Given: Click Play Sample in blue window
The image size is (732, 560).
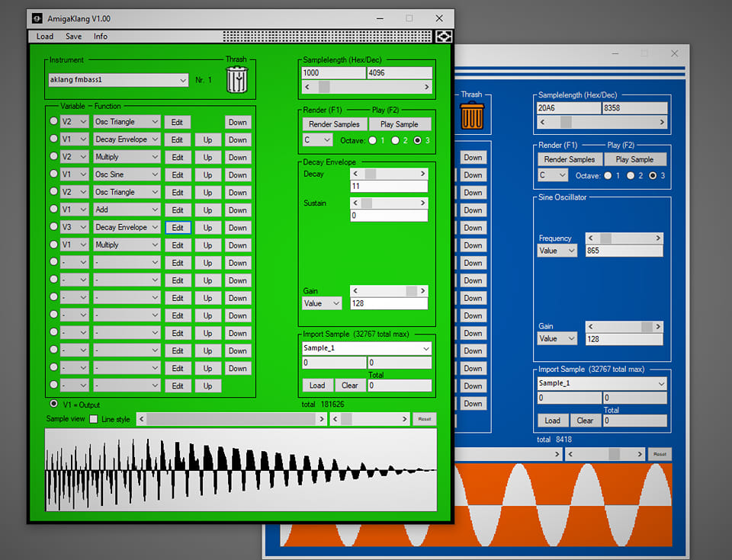Looking at the screenshot, I should click(x=634, y=159).
